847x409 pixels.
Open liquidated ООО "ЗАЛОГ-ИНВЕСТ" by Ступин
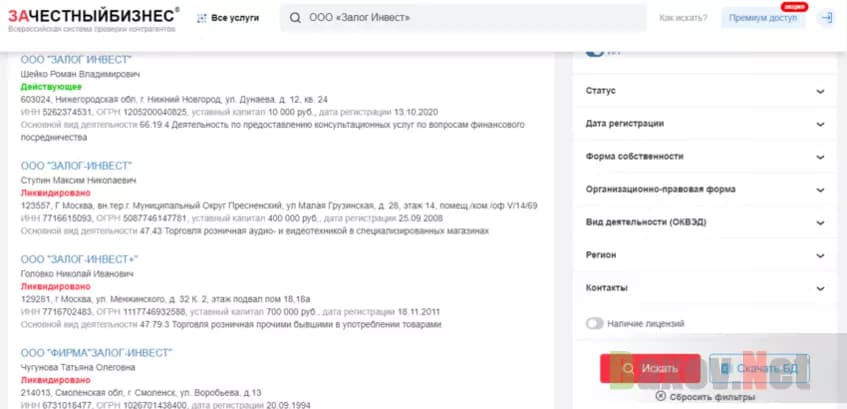pos(76,165)
